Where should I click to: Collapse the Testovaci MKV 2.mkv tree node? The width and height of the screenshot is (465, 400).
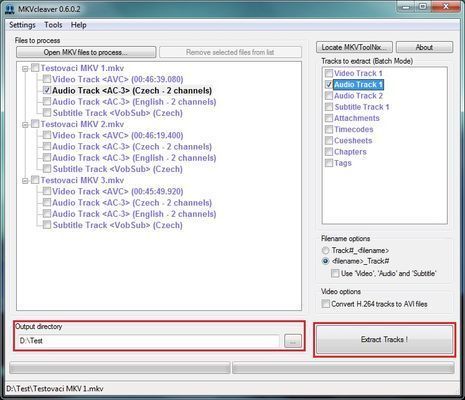pyautogui.click(x=25, y=125)
